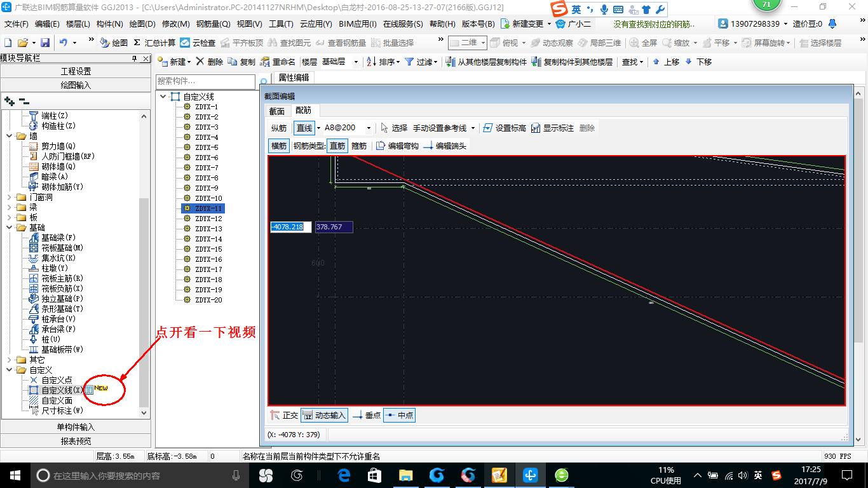
Task: Click 排序 sort icon
Action: tap(371, 62)
